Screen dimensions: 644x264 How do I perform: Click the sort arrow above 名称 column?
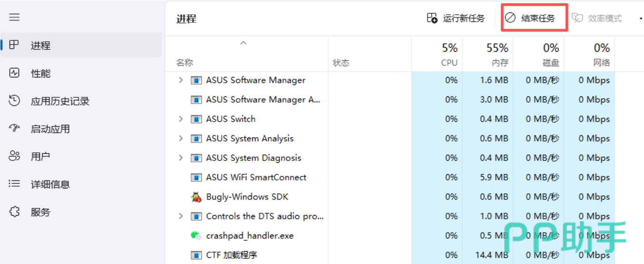[x=244, y=43]
